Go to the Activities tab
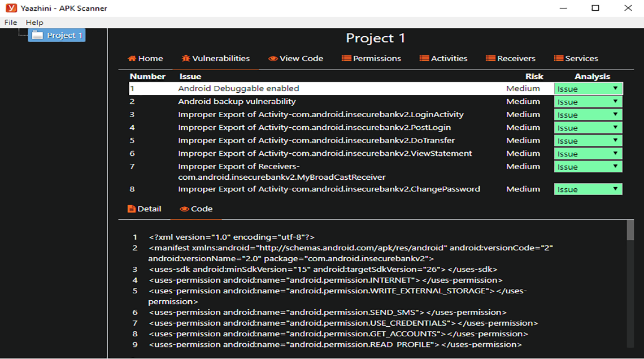This screenshot has width=644, height=359. (x=443, y=58)
